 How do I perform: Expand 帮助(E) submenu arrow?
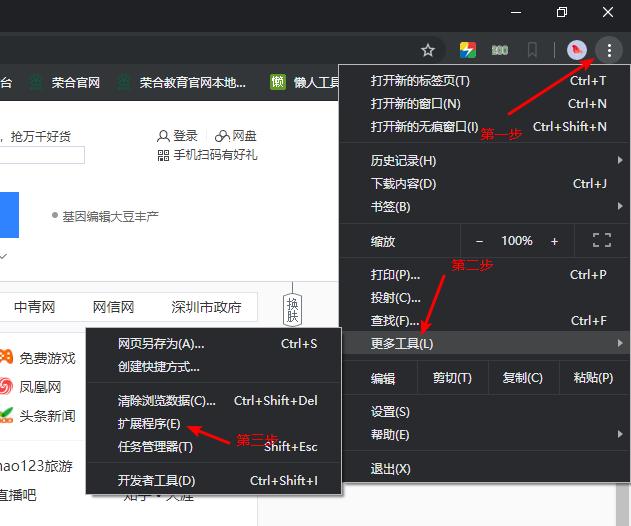[620, 434]
